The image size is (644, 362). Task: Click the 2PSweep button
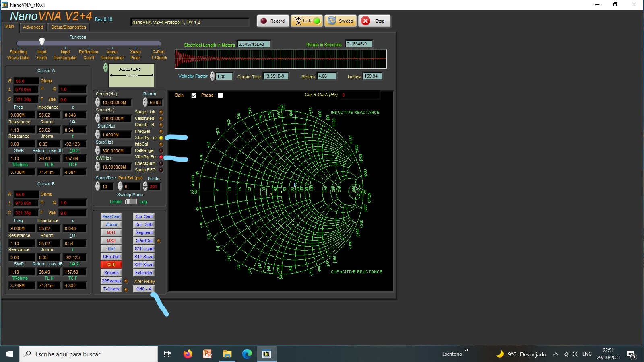(x=111, y=281)
